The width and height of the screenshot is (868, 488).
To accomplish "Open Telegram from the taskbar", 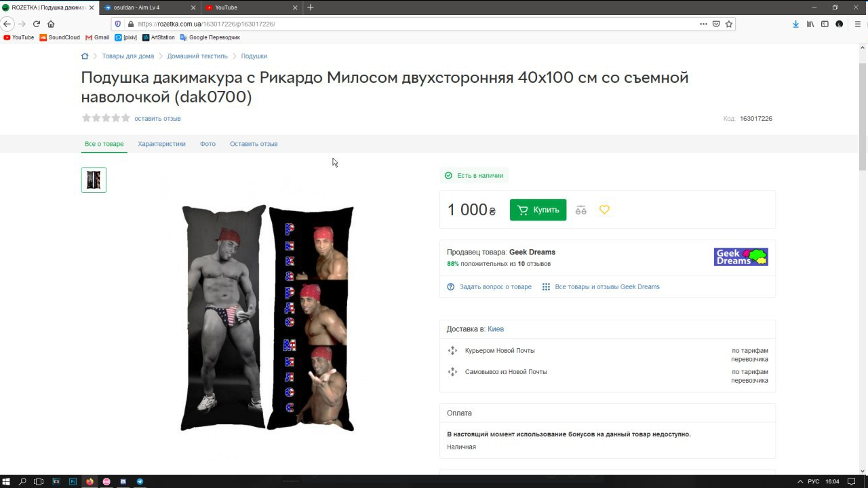I will pos(140,481).
